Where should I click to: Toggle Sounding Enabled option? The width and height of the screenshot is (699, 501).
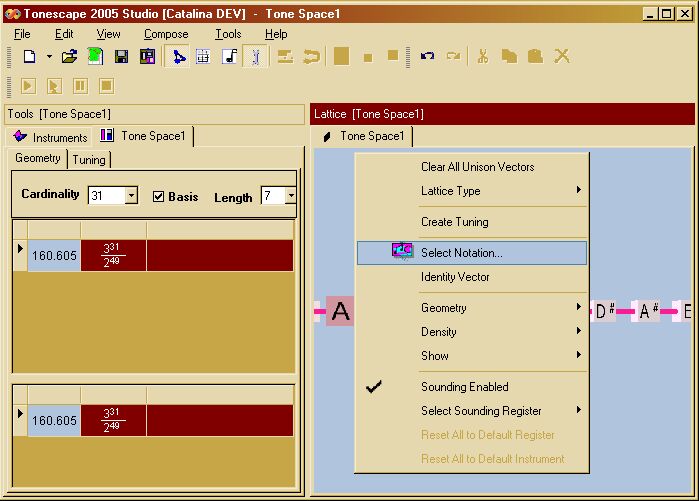pyautogui.click(x=472, y=387)
